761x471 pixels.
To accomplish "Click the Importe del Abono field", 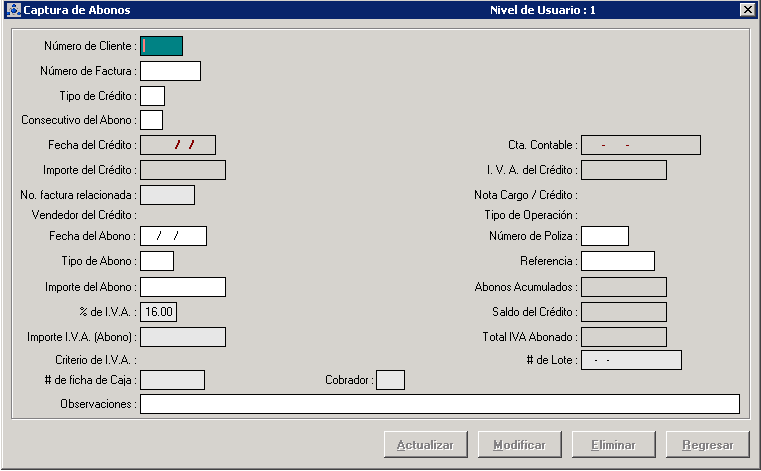I will pos(183,287).
